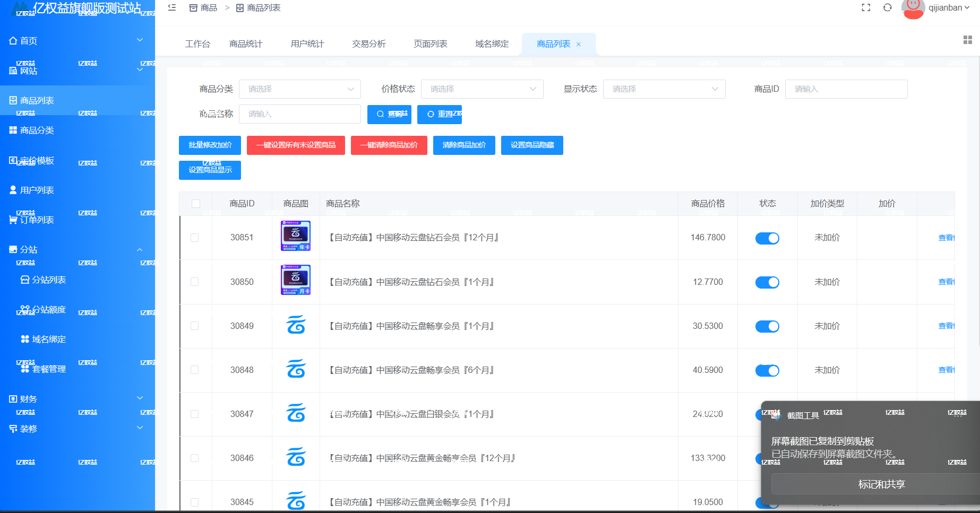Image resolution: width=980 pixels, height=513 pixels.
Task: Collapse the sidebar using the toggle icon
Action: pyautogui.click(x=171, y=7)
